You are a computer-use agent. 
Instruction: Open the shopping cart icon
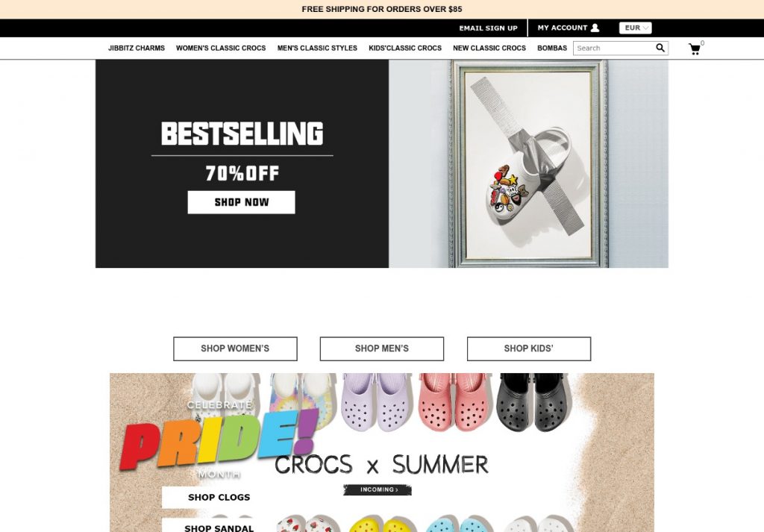695,48
